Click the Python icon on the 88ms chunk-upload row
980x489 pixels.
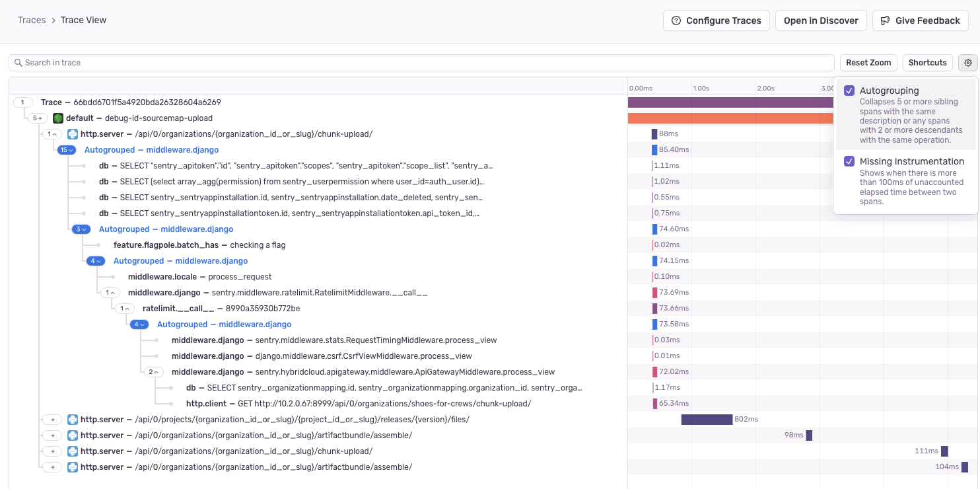click(x=73, y=134)
